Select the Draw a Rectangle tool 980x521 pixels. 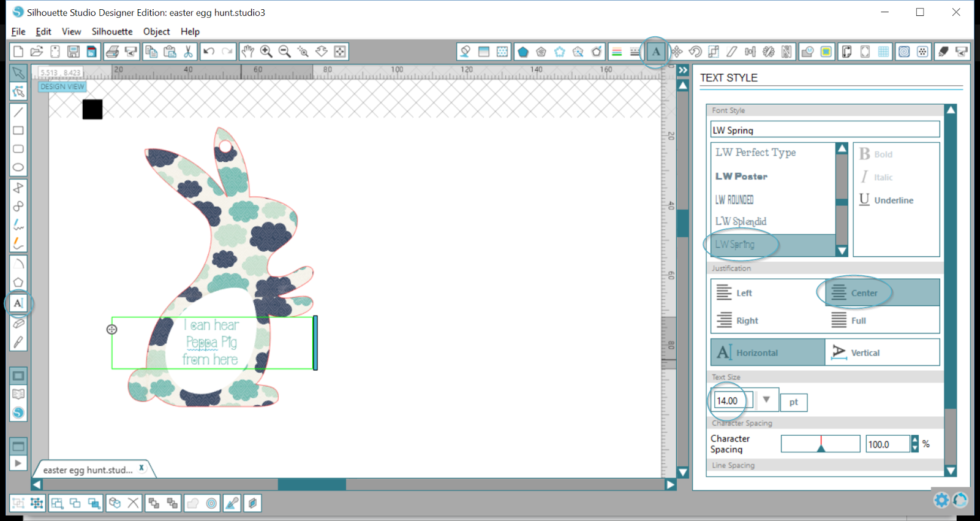(x=18, y=131)
